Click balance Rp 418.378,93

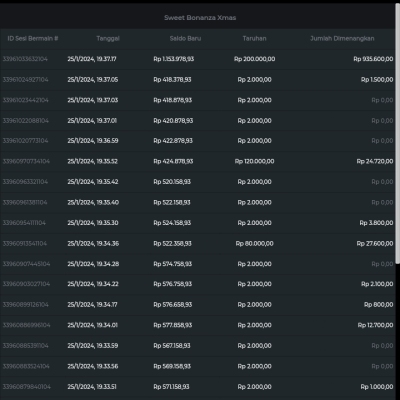pyautogui.click(x=172, y=80)
